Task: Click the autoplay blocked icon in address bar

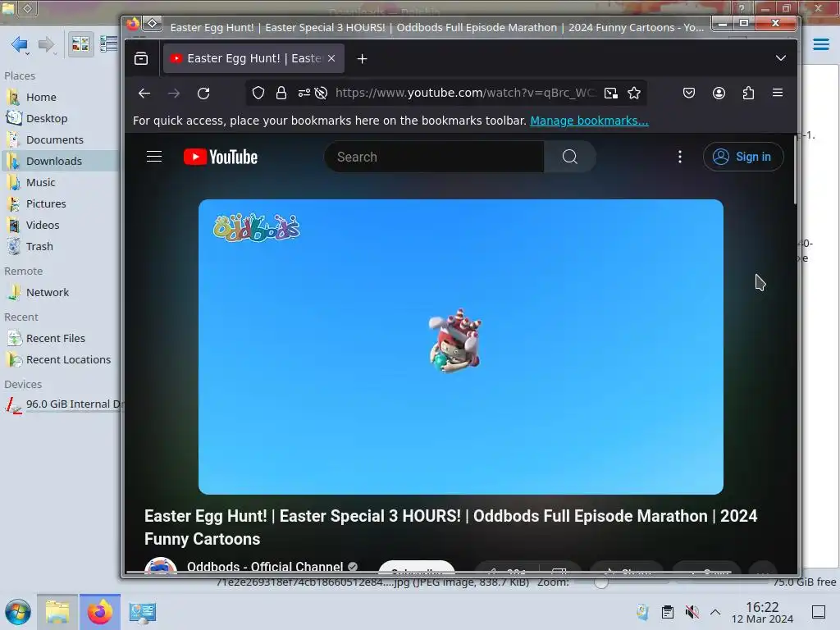Action: pos(321,93)
